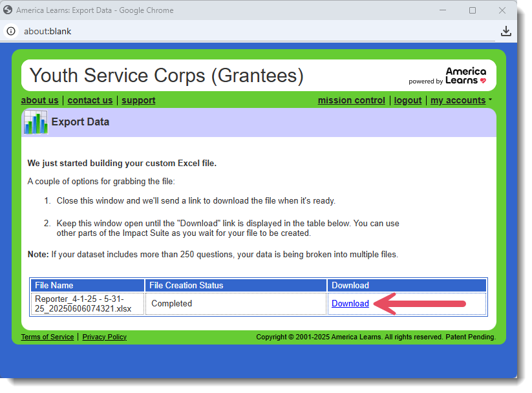532x393 pixels.
Task: Click the File Creation Status column header
Action: pos(236,286)
